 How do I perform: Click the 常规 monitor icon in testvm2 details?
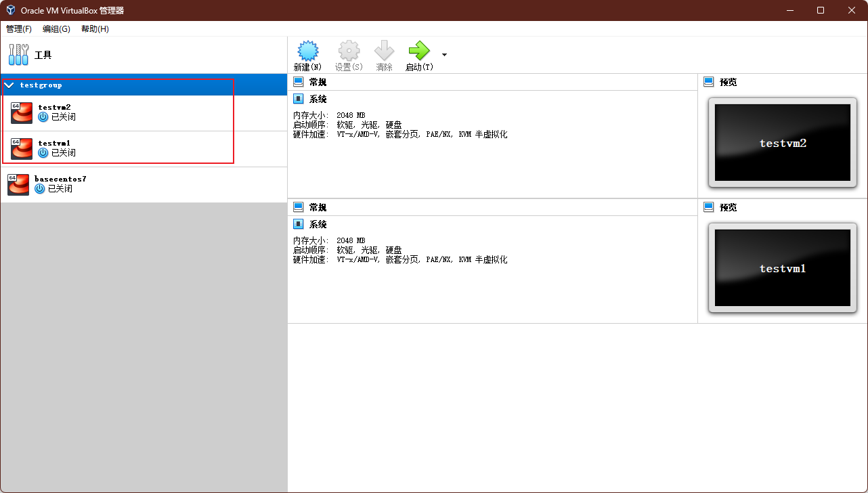coord(298,82)
